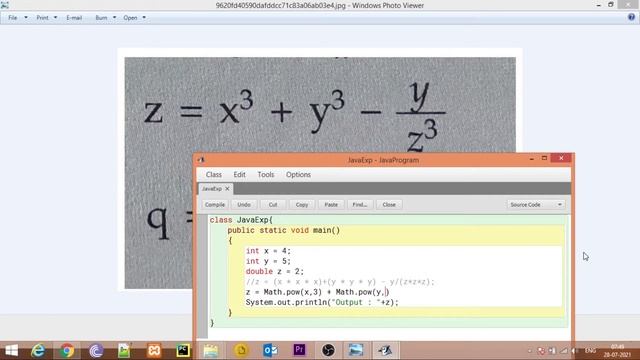Open the Edit menu in BlueJ editor
The image size is (640, 360).
(x=239, y=174)
